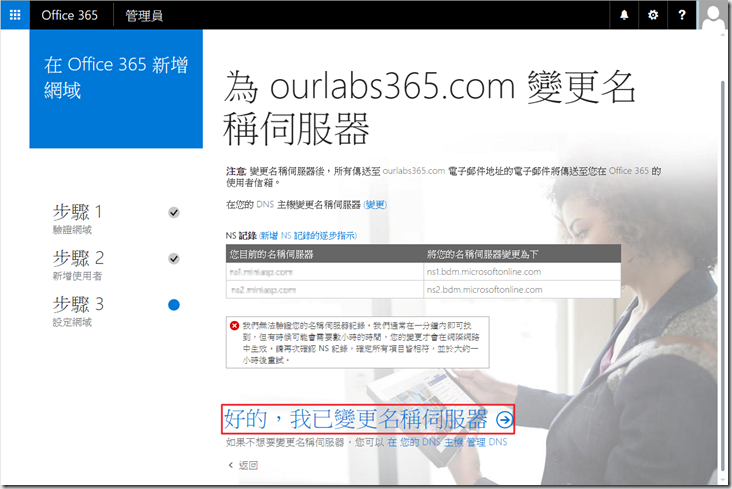
Task: Click the arrow circle next to 好的，我已變更名稱伺服器
Action: click(x=504, y=420)
